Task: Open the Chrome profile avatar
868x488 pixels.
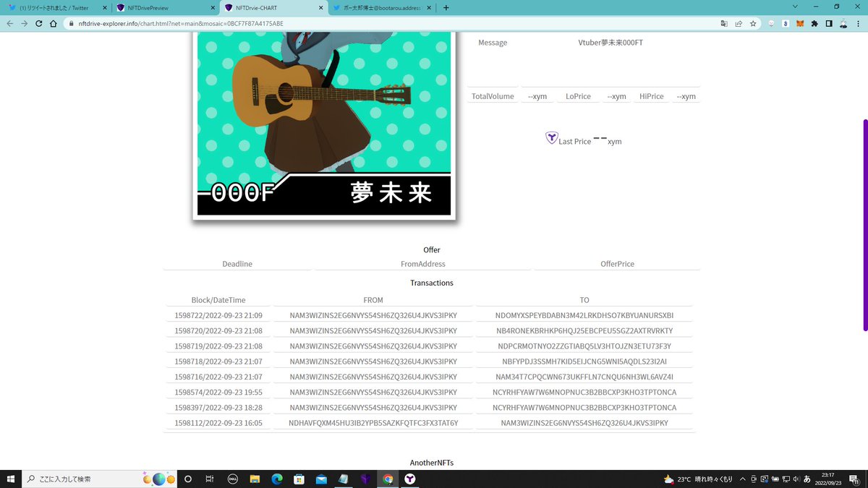Action: pyautogui.click(x=843, y=23)
